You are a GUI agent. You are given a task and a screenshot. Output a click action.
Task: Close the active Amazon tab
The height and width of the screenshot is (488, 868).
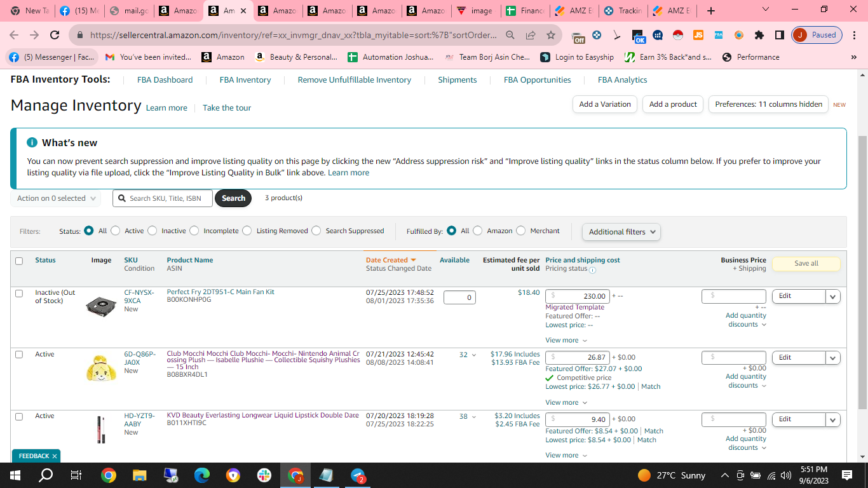tap(243, 11)
